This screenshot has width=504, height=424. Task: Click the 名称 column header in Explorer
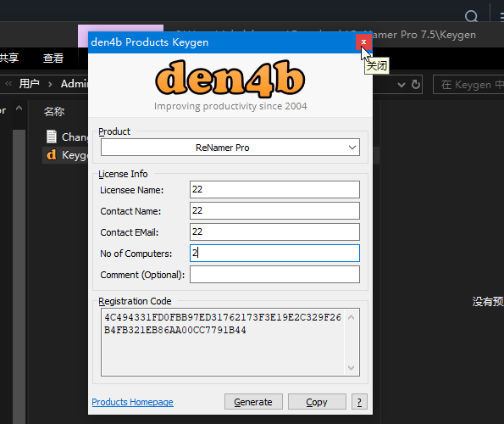point(54,112)
